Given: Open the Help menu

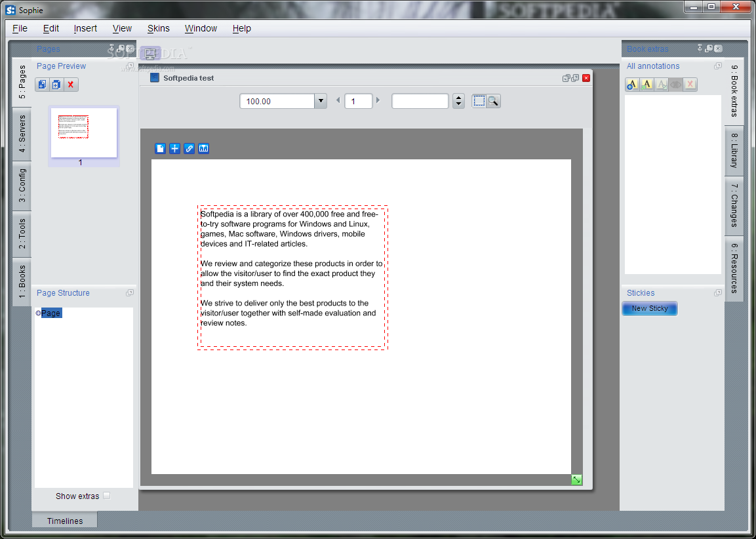Looking at the screenshot, I should click(x=241, y=28).
